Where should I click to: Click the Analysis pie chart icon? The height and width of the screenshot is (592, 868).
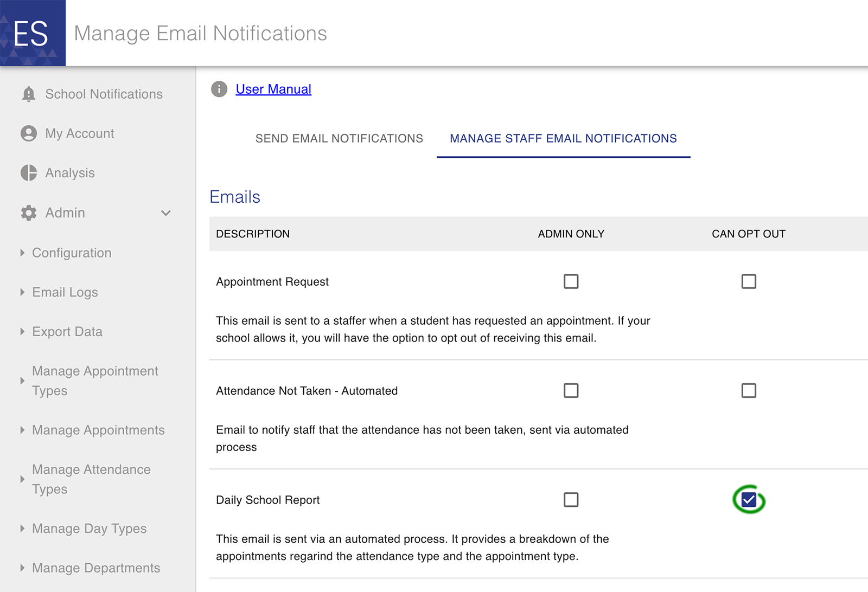pos(29,173)
